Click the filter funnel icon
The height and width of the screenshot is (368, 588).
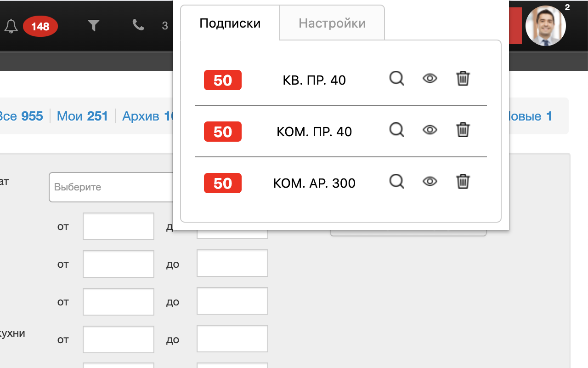94,26
